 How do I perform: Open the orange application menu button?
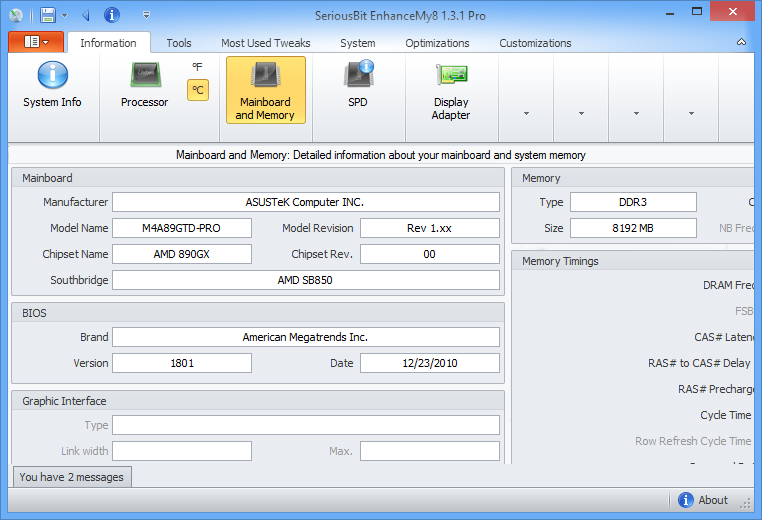36,42
